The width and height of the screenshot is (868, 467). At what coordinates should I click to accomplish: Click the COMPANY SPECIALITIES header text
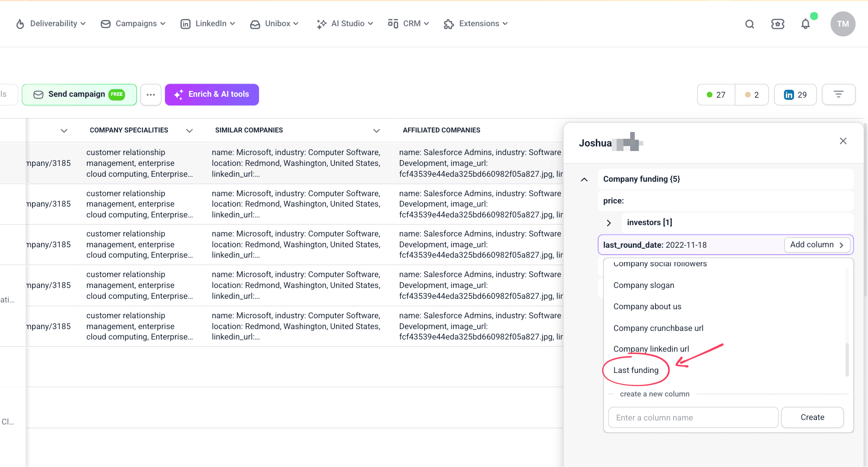(129, 130)
